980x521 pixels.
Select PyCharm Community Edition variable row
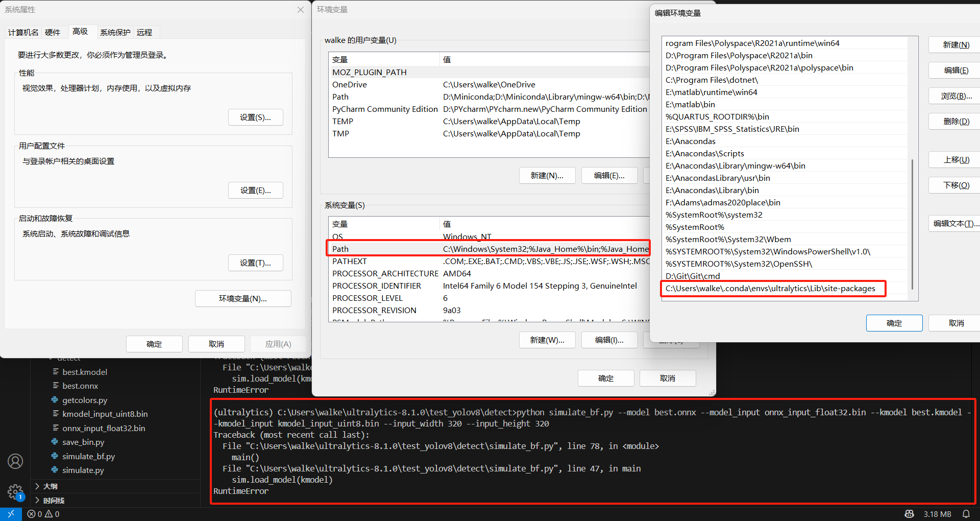(x=489, y=109)
